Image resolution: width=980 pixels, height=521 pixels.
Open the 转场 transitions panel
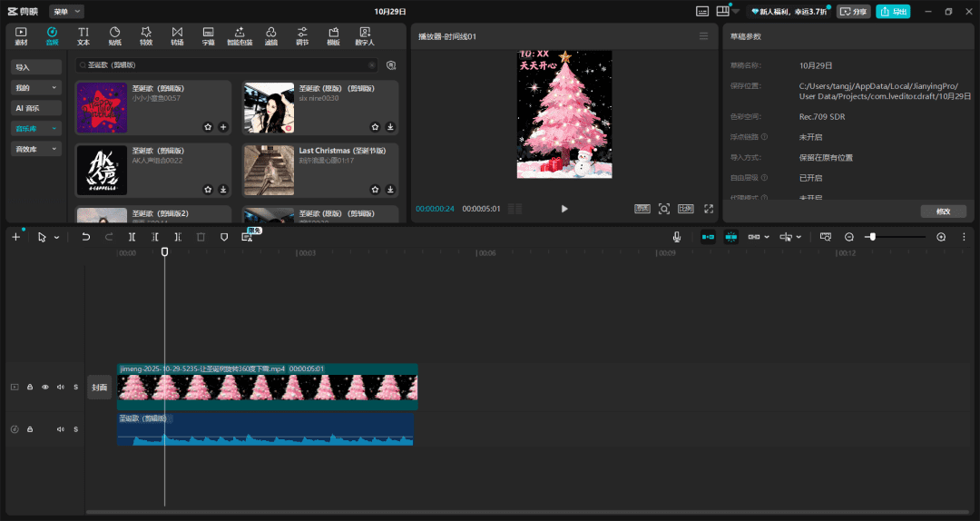(x=177, y=36)
